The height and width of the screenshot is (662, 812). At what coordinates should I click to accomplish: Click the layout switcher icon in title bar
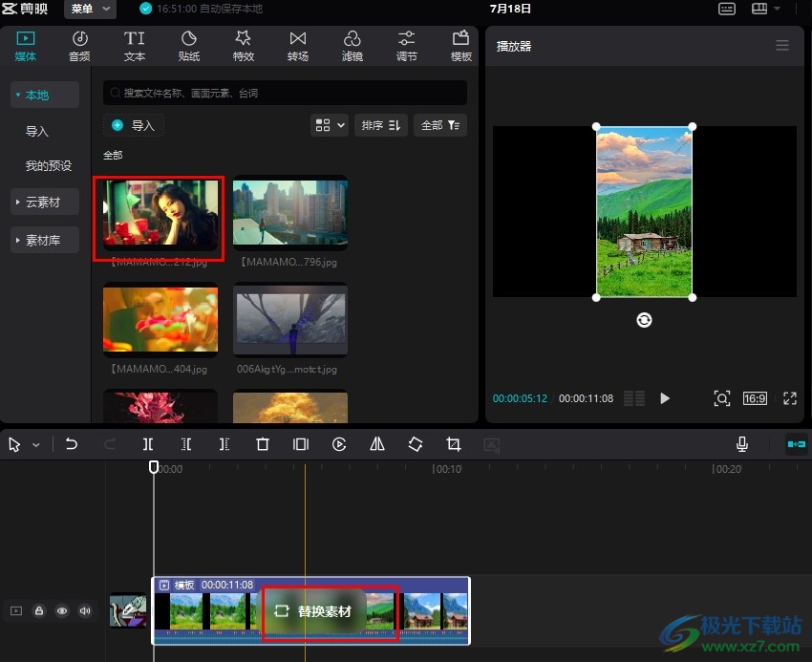(x=759, y=9)
